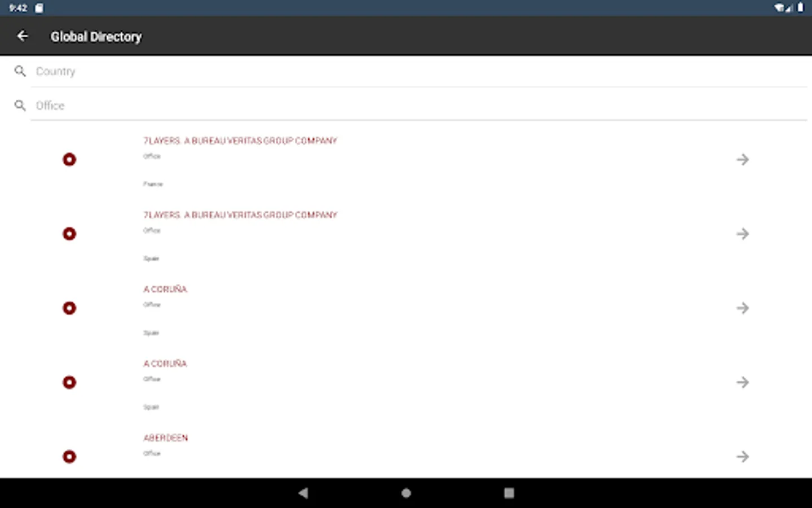Image resolution: width=812 pixels, height=508 pixels.
Task: Tap the SD card status bar icon
Action: point(39,8)
